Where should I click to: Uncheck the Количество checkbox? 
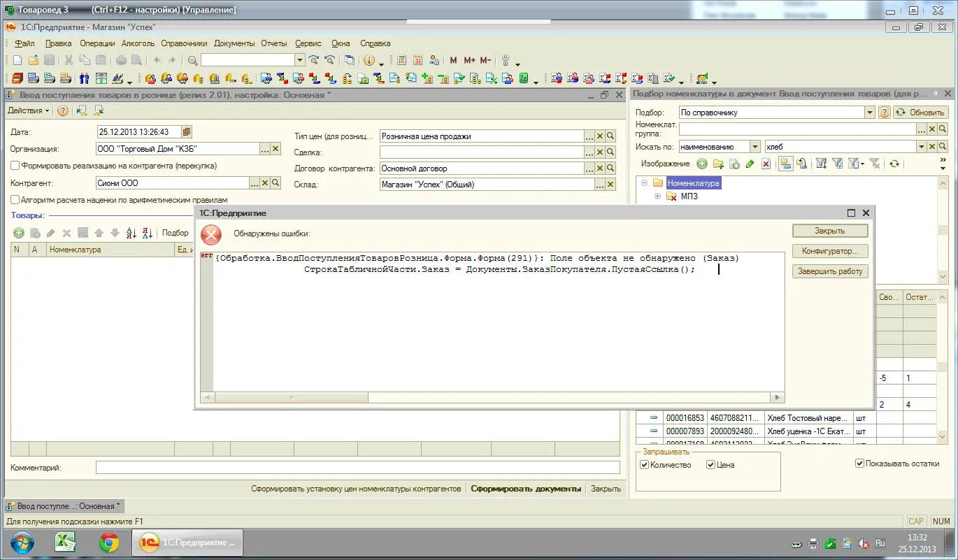(x=645, y=465)
